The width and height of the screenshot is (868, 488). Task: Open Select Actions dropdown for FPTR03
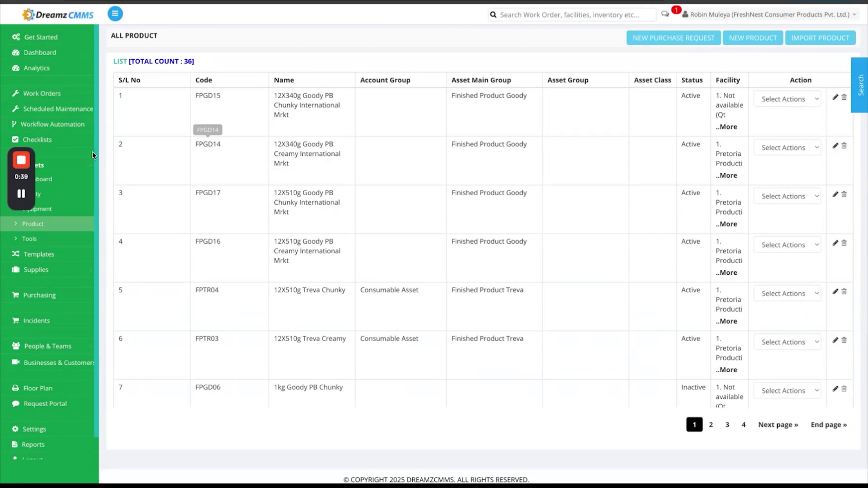pyautogui.click(x=787, y=342)
